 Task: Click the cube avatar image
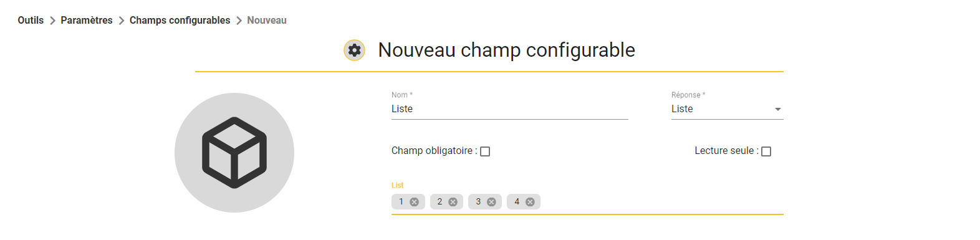234,153
